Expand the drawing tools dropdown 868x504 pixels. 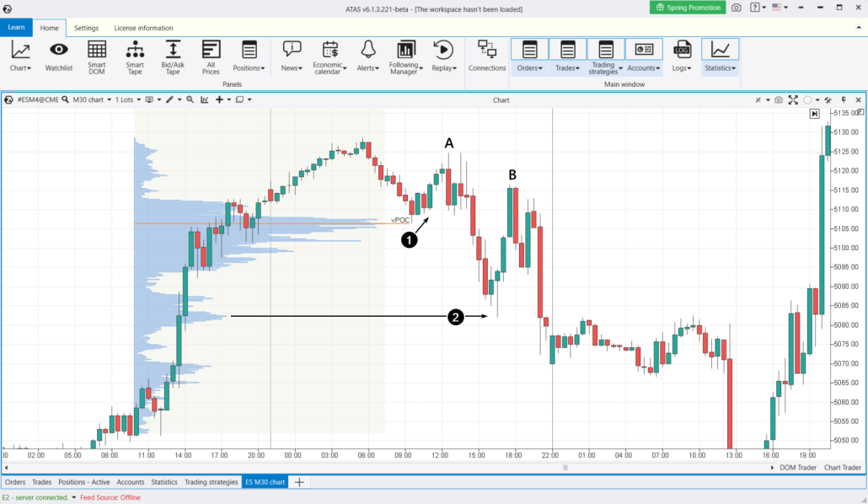(x=179, y=100)
